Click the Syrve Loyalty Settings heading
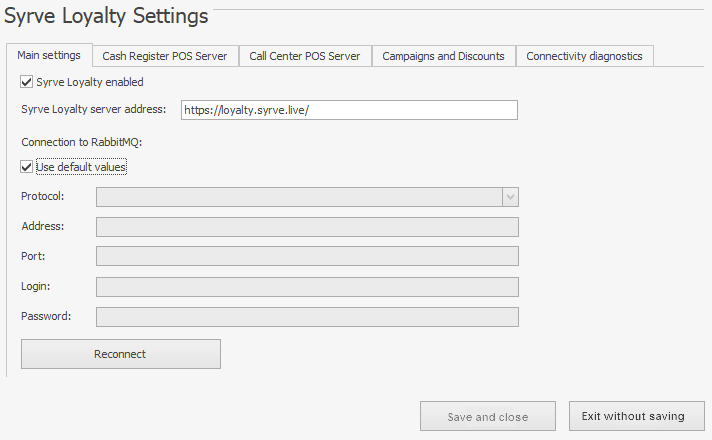The height and width of the screenshot is (440, 712). click(x=106, y=16)
